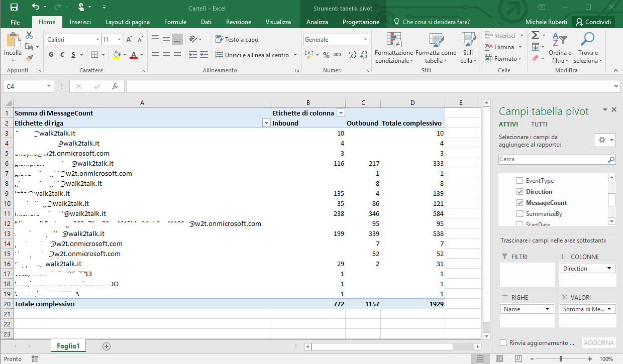Increase font size with large A icon
This screenshot has width=623, height=364.
click(129, 39)
